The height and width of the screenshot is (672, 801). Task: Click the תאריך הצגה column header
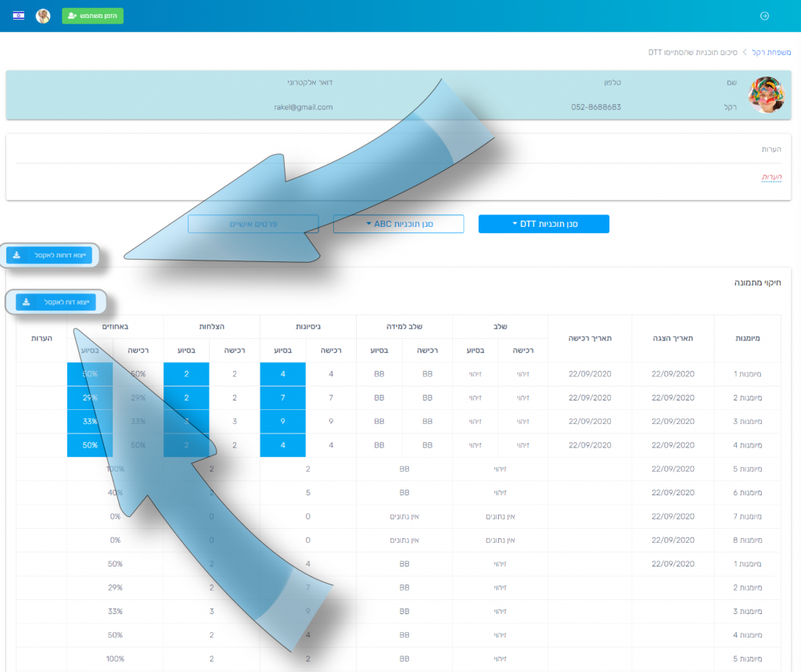(672, 338)
